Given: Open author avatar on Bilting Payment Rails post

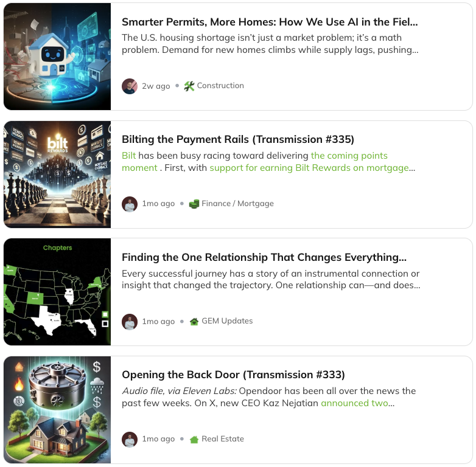Looking at the screenshot, I should pyautogui.click(x=130, y=204).
